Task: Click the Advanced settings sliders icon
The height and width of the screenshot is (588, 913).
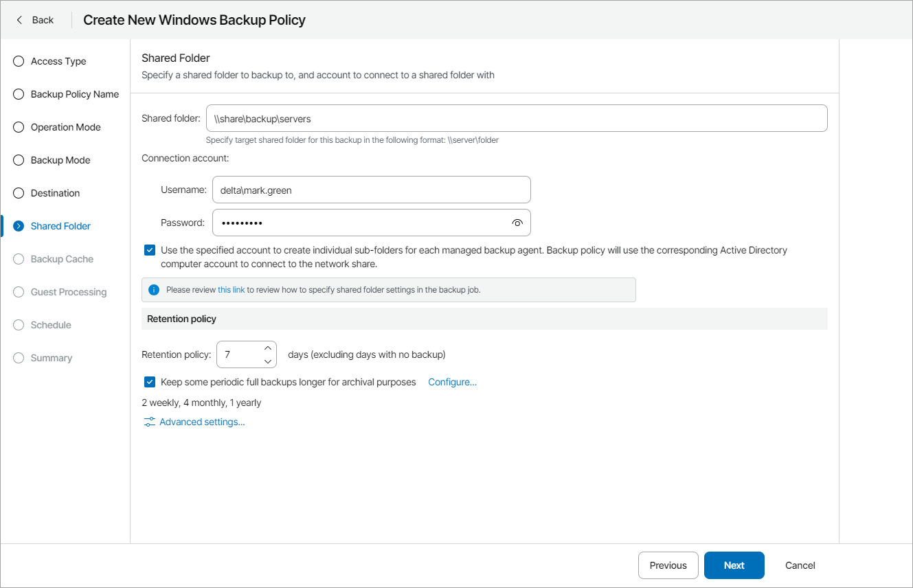Action: [x=149, y=422]
